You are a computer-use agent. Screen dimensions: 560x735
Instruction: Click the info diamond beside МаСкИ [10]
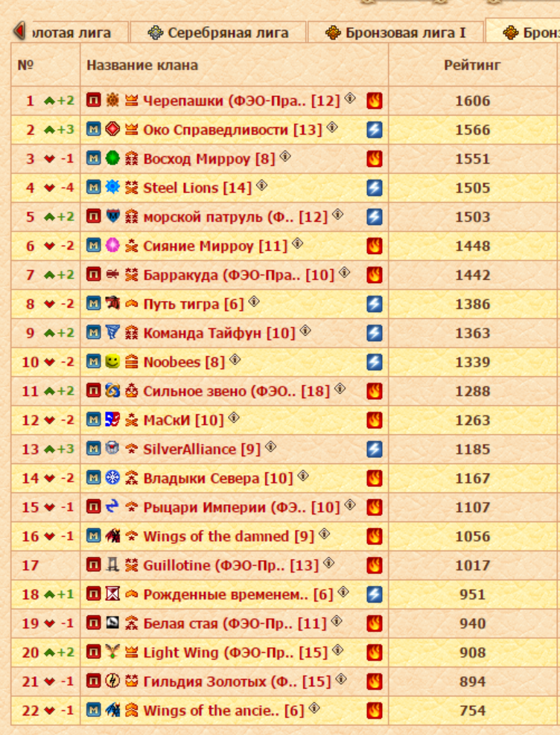pos(234,418)
